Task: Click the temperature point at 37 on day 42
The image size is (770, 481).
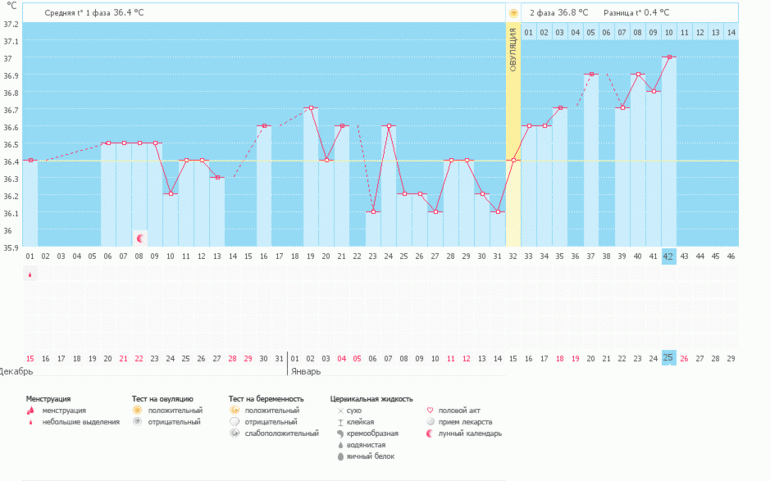Action: coord(669,57)
